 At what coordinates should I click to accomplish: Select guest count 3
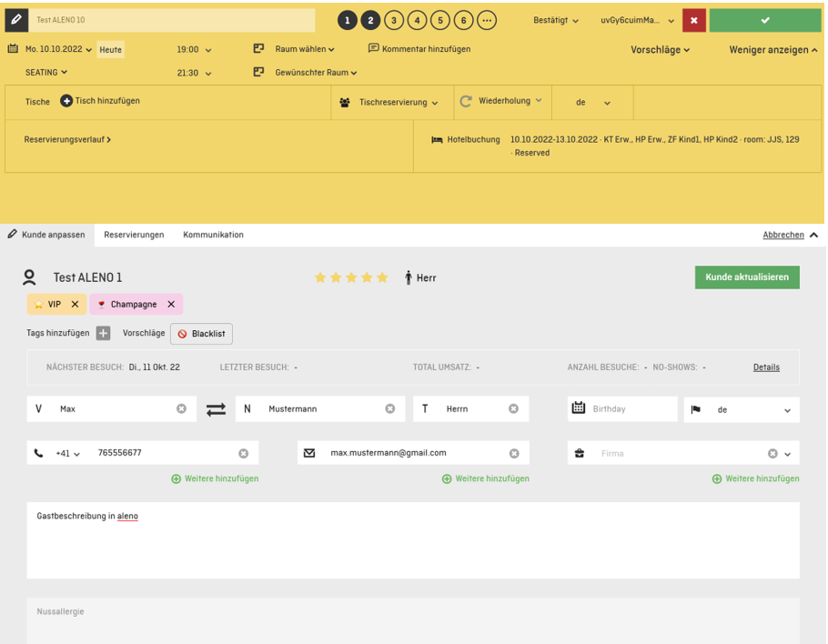click(393, 20)
